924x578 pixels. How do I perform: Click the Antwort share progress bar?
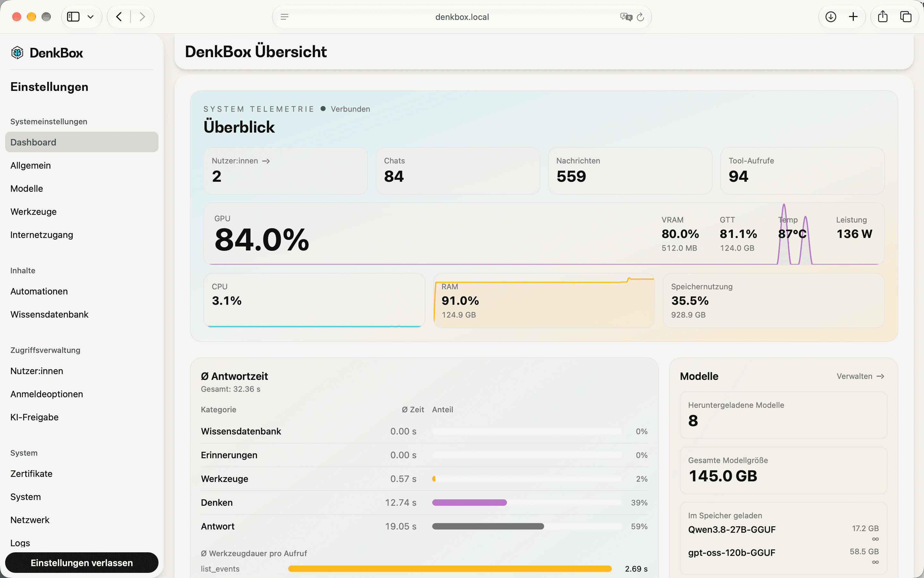[x=527, y=526]
